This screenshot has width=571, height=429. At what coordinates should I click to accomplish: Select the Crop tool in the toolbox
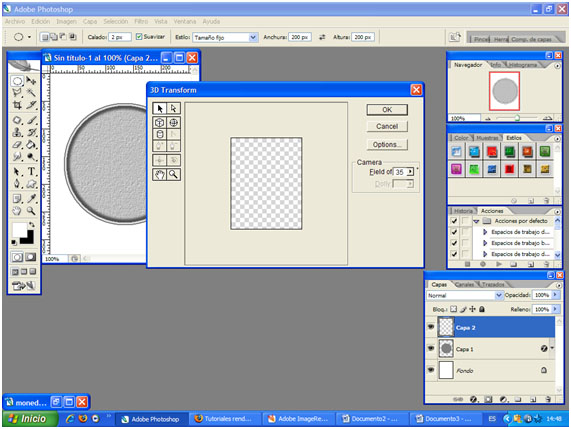click(17, 105)
